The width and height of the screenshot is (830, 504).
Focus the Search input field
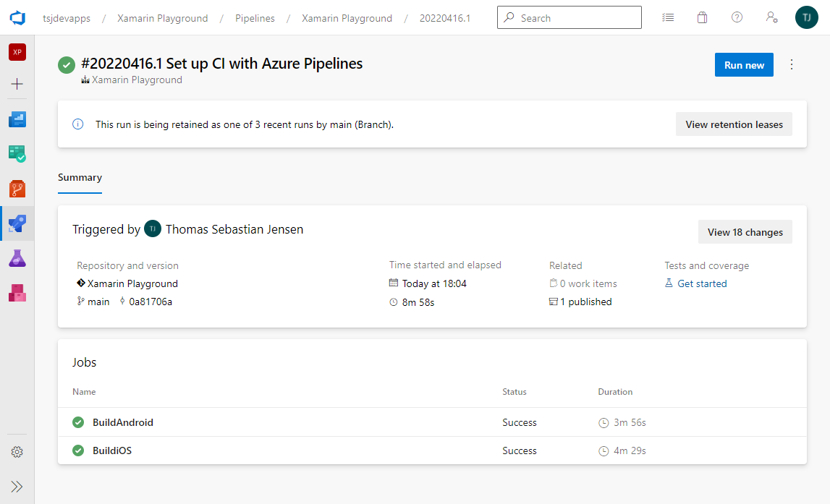point(577,18)
